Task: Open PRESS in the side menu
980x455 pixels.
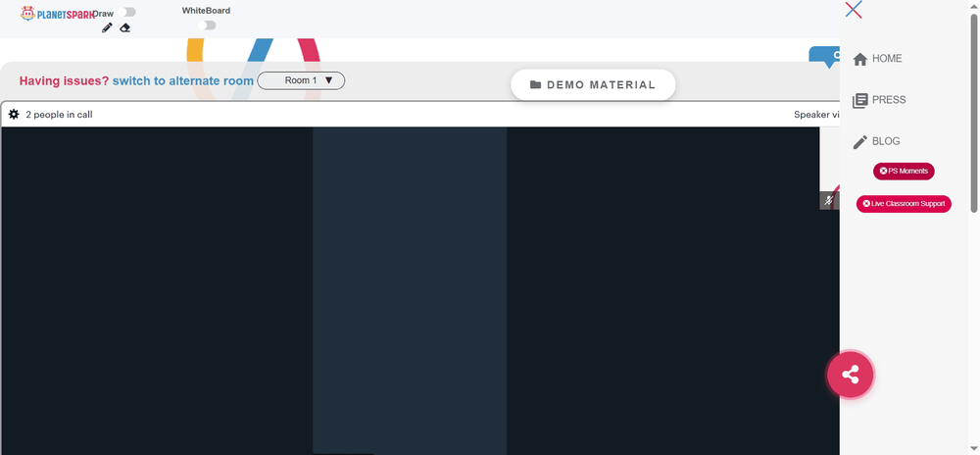Action: 889,99
